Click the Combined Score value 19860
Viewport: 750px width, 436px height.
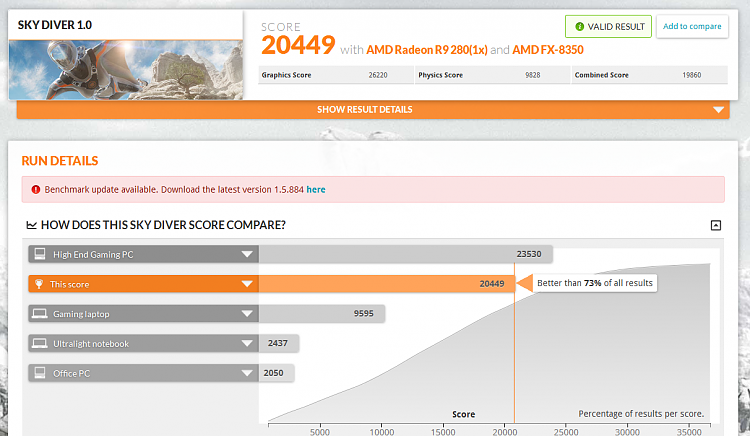(x=692, y=75)
